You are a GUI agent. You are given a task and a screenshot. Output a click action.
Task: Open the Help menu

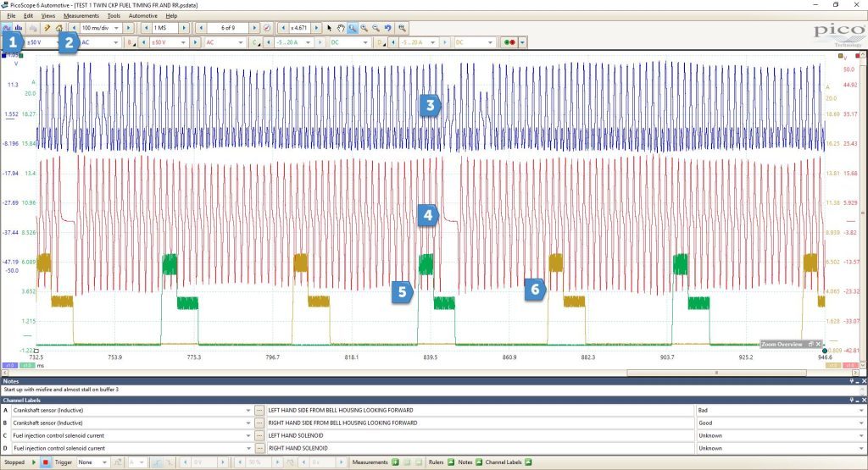tap(171, 16)
